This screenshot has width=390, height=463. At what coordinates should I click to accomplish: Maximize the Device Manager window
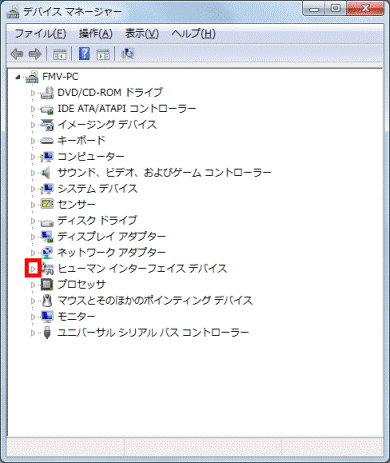[x=336, y=8]
